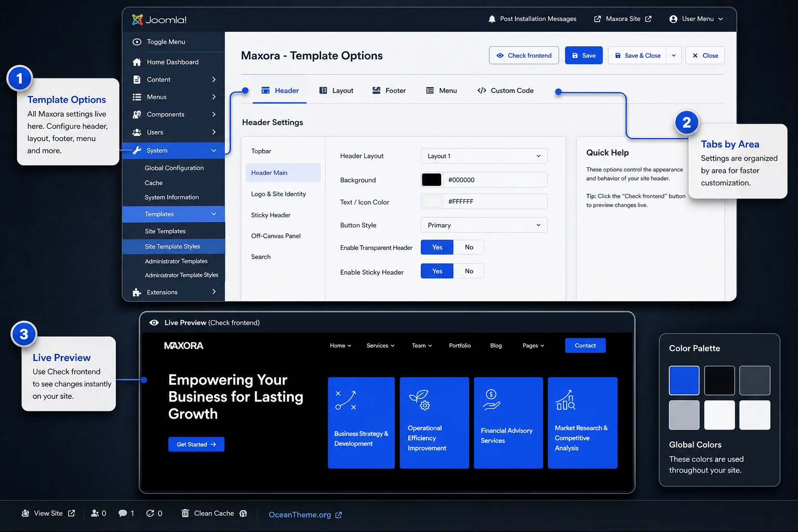
Task: Click the white Text / Icon Color swatch
Action: pos(431,202)
